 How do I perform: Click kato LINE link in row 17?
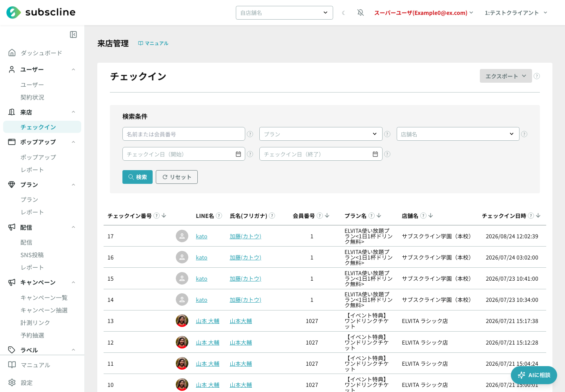pos(202,236)
